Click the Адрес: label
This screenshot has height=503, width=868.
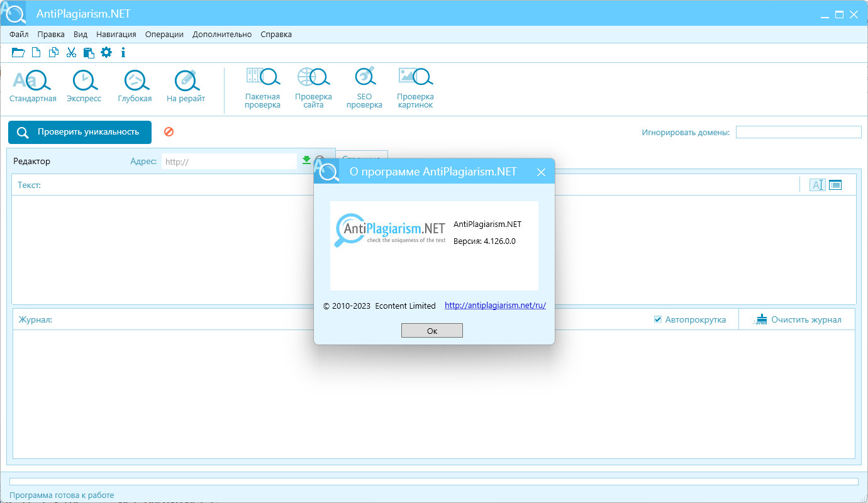tap(143, 162)
